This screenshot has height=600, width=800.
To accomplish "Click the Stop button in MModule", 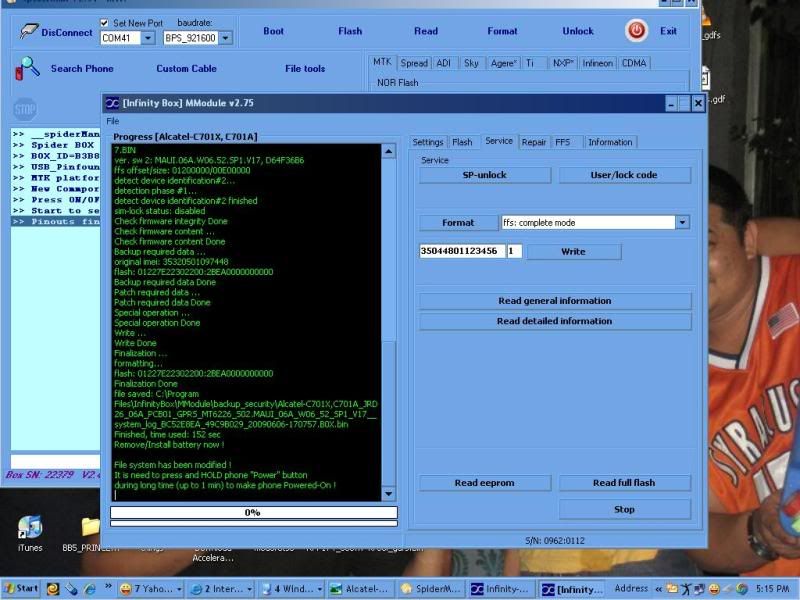I will click(x=624, y=509).
